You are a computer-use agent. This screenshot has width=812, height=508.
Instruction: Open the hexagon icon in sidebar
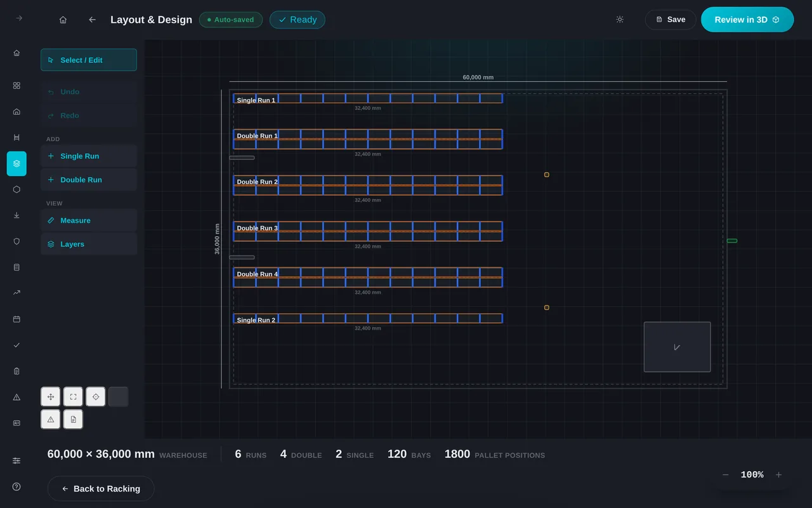[x=16, y=189]
